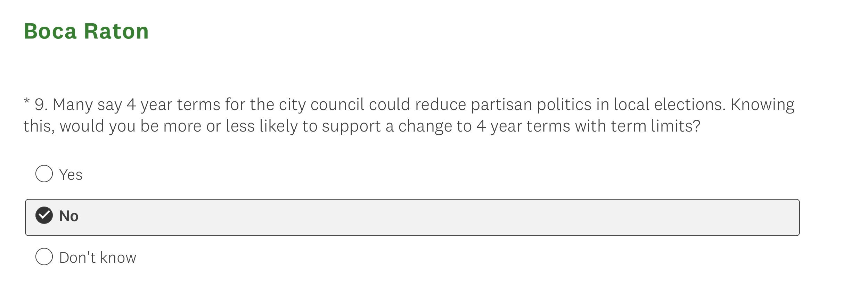Screen dimensions: 868x302
Task: Click the word "Knowing" in the question
Action: [762, 104]
